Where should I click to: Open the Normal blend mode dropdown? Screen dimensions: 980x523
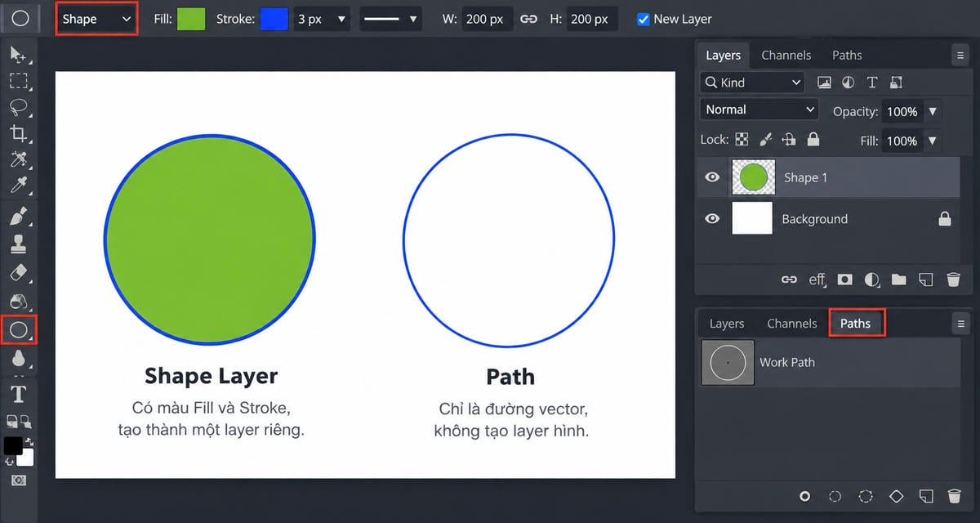(x=759, y=110)
